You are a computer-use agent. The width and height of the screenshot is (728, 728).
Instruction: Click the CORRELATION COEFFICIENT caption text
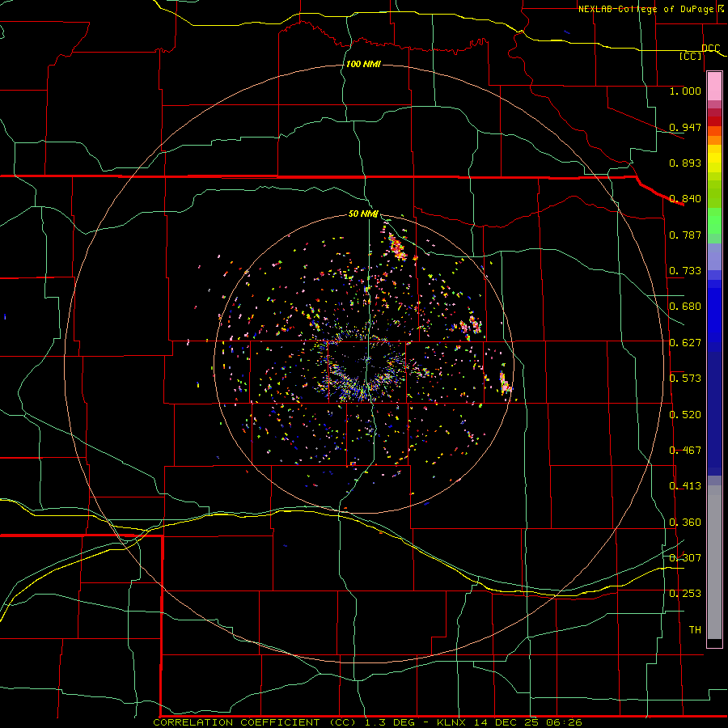236,722
